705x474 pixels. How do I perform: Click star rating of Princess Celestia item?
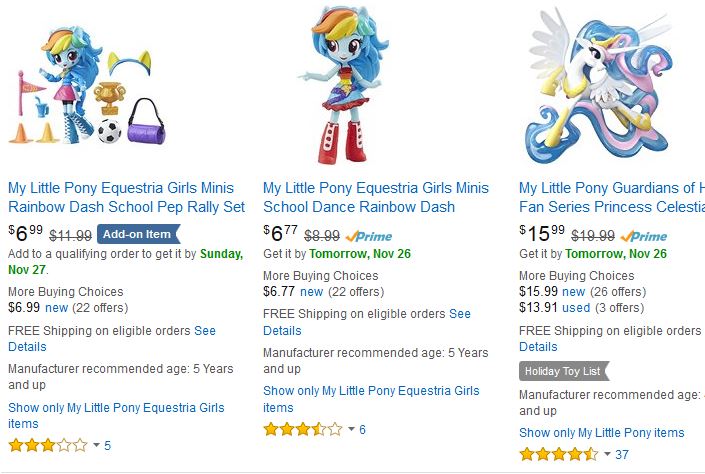(x=558, y=454)
